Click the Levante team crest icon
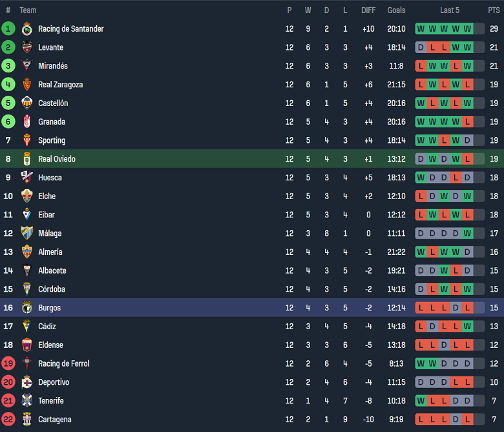504x432 pixels. click(27, 47)
